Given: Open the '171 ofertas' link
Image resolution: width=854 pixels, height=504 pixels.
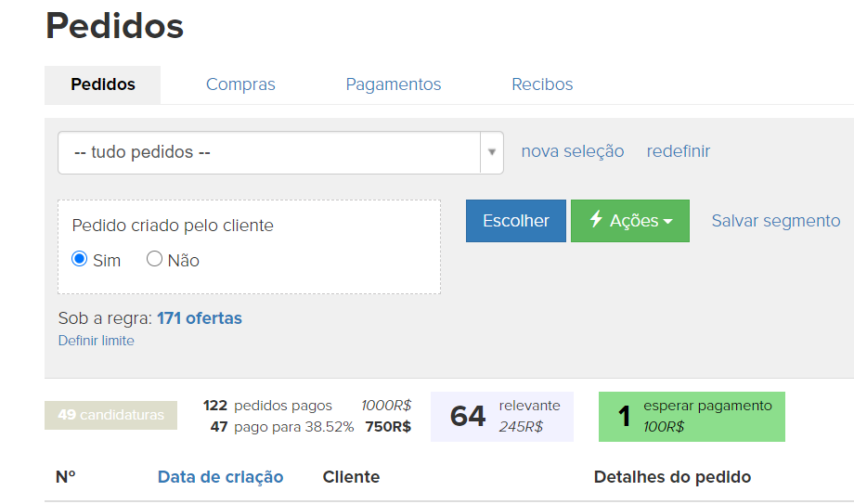Looking at the screenshot, I should coord(199,318).
